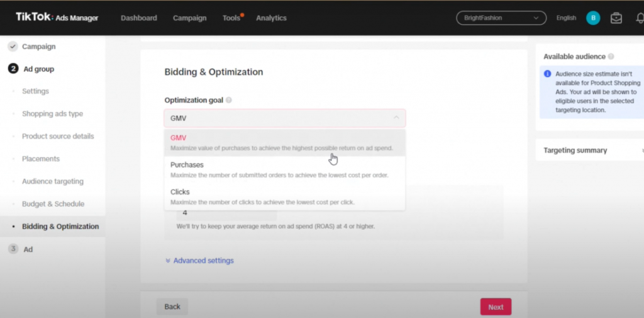Screen dimensions: 644x318
Task: Click info icon next to Available audience
Action: (x=611, y=57)
